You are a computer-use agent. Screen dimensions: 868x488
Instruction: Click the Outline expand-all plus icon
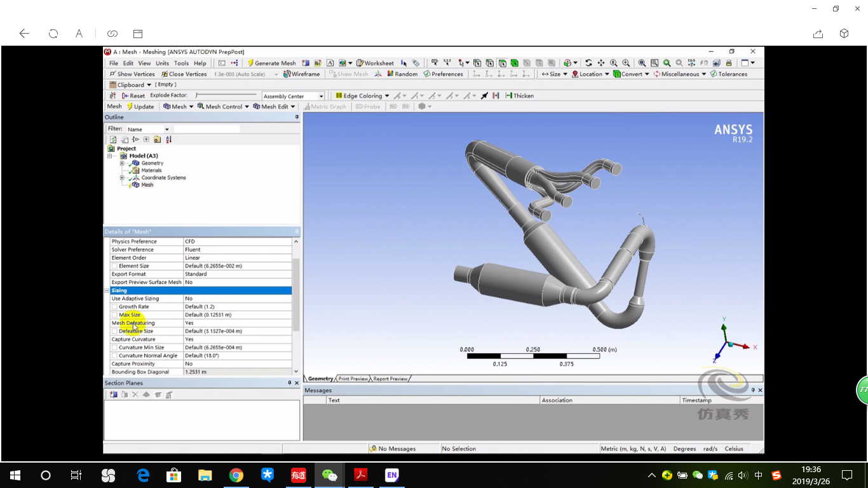click(146, 139)
